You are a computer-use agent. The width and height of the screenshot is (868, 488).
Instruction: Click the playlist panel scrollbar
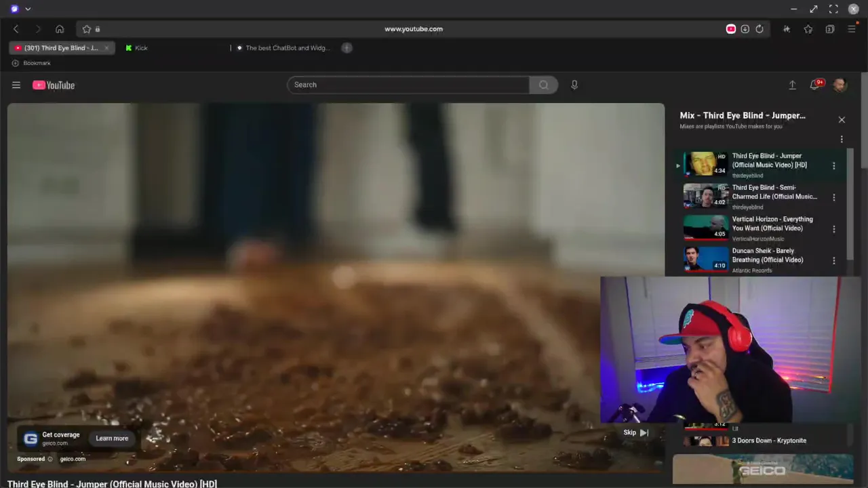(x=848, y=203)
